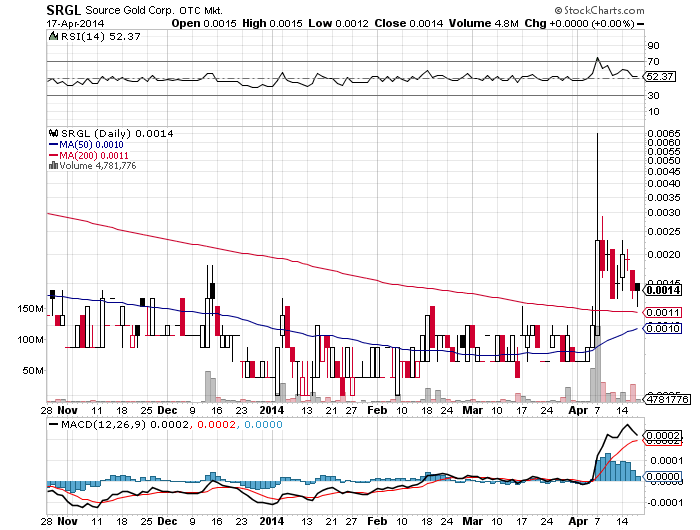
Task: Click the RSI 70 level label
Action: click(654, 62)
